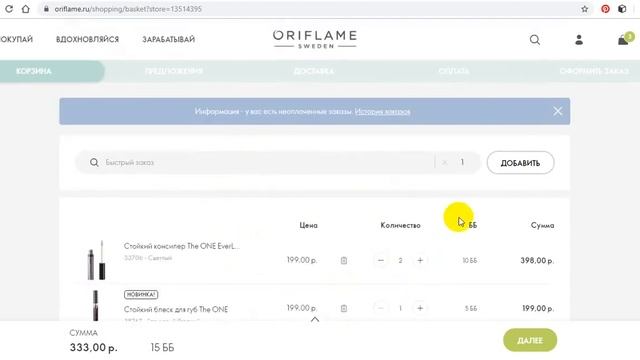Click the ДАЛЕЕ button
Viewport: 640px width, 360px height.
(530, 340)
